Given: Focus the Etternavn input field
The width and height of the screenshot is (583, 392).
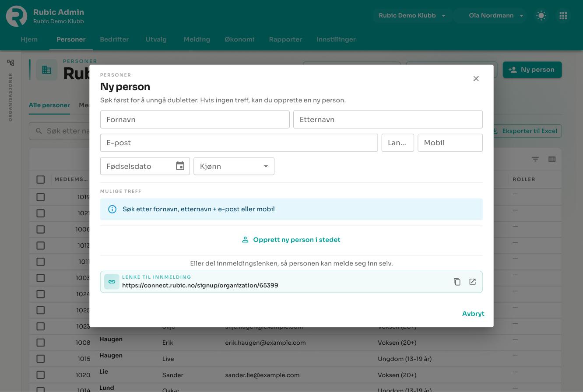Looking at the screenshot, I should click(x=388, y=119).
